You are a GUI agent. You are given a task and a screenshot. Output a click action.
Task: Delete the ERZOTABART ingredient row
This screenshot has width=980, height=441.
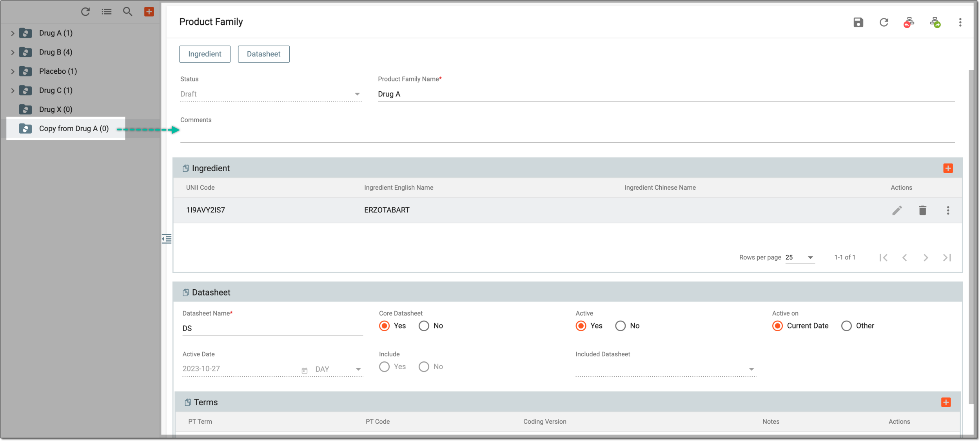(922, 211)
